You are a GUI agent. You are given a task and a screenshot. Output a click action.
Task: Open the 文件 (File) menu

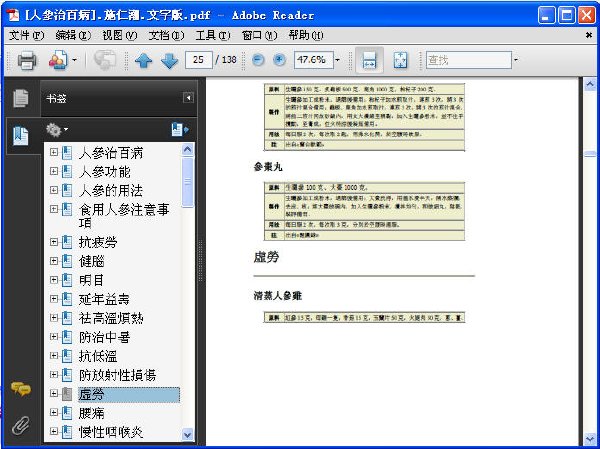click(26, 36)
